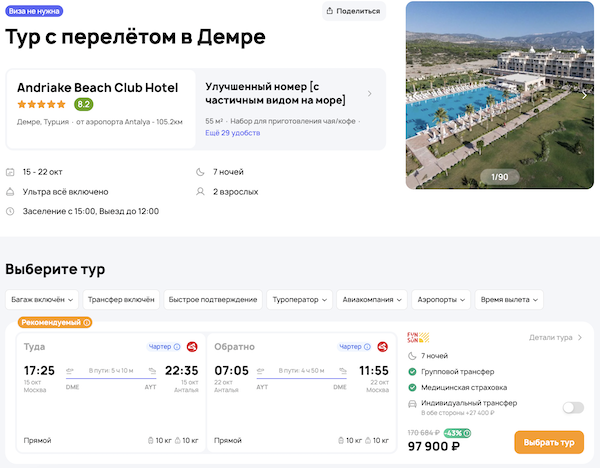
Task: Toggle the Багаж включён filter
Action: [x=40, y=299]
